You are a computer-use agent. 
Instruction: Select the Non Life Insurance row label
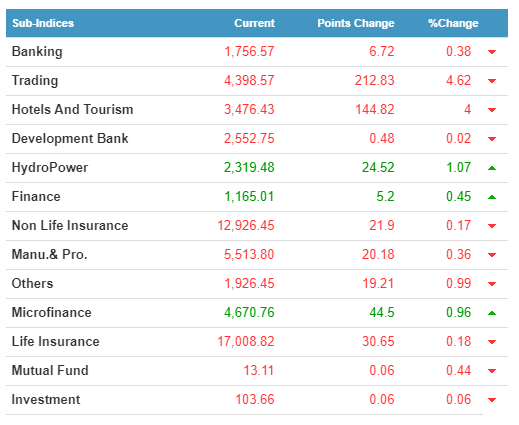point(70,225)
